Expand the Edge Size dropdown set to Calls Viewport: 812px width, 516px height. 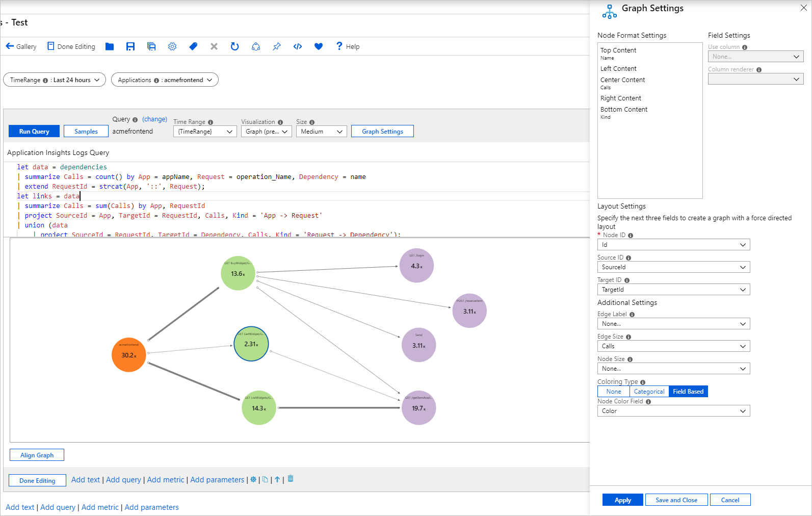pyautogui.click(x=673, y=346)
